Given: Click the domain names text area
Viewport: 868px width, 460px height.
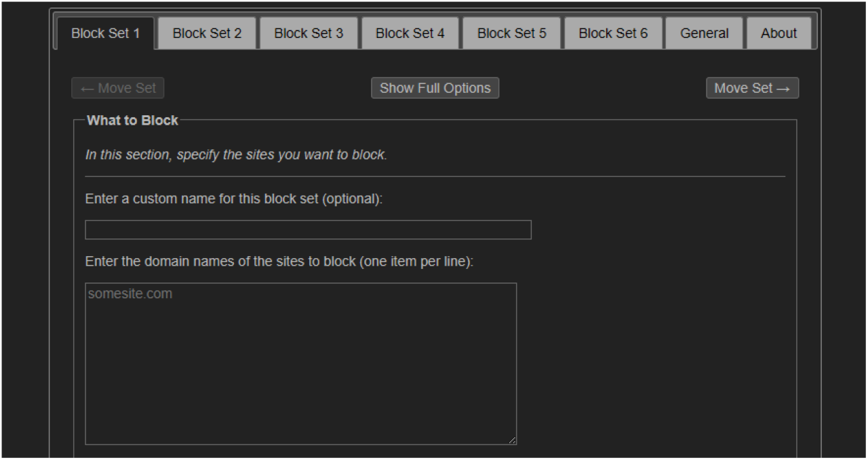Looking at the screenshot, I should pos(300,362).
